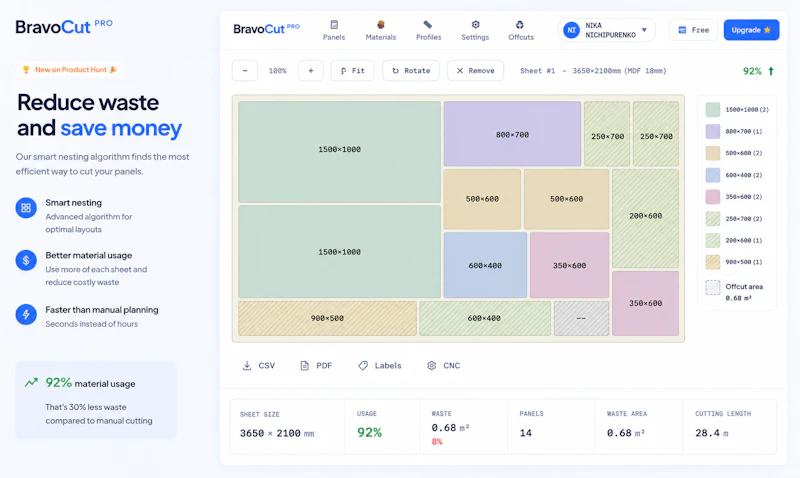The image size is (800, 478).
Task: Click the hatched 250×700 legend swatch
Action: [712, 219]
